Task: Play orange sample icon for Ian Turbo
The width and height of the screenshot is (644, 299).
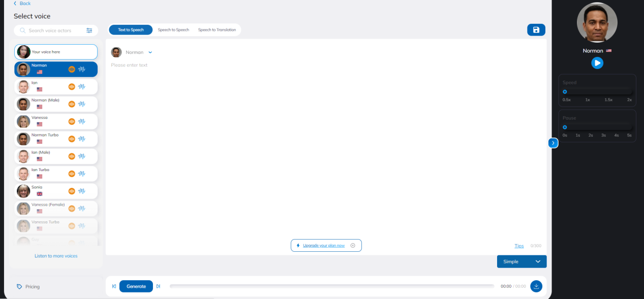Action: coord(72,174)
